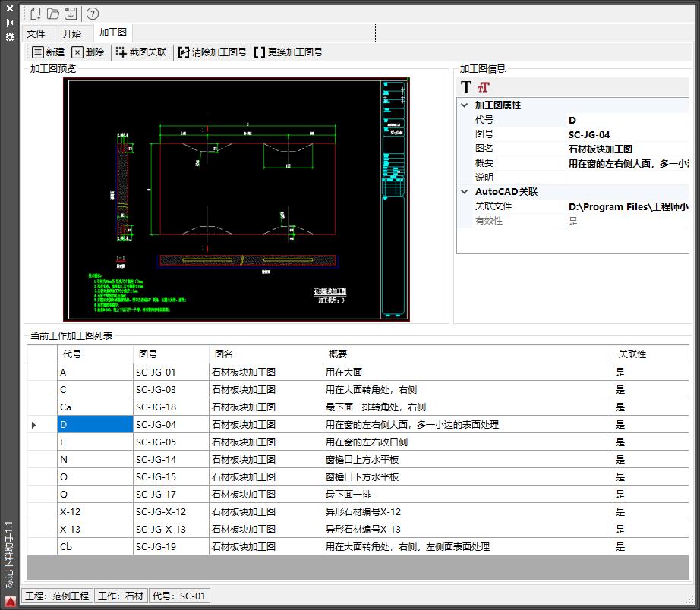Click cell SC-JG-X-12
700x610 pixels.
[171, 511]
